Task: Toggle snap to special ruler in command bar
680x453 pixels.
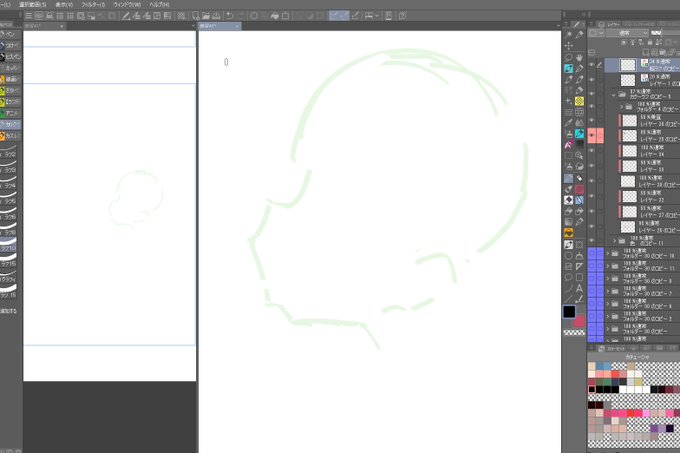Action: click(x=344, y=16)
